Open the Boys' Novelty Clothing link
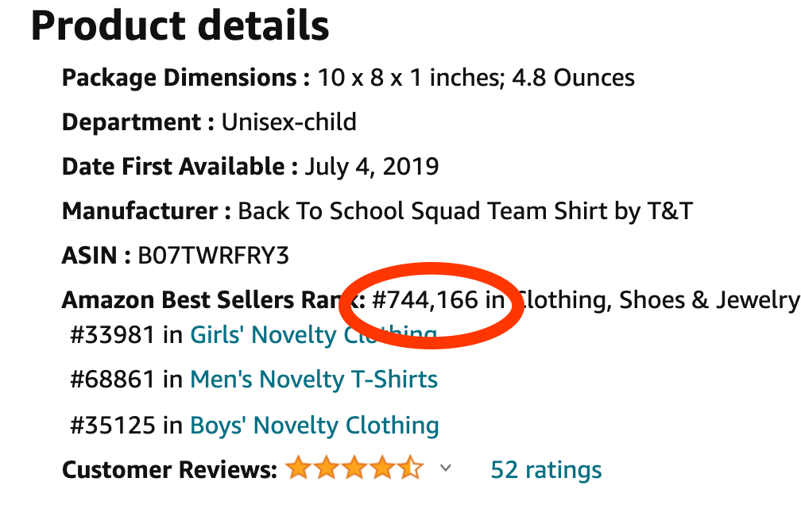 pos(314,426)
